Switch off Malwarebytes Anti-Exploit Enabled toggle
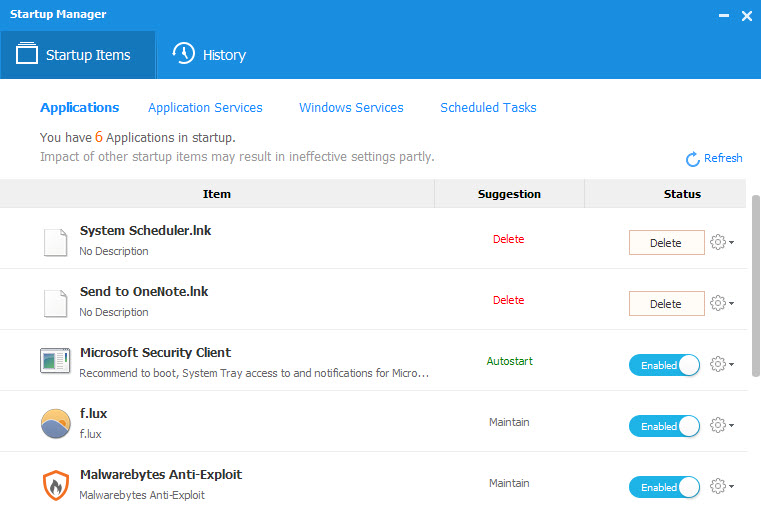This screenshot has width=761, height=512. click(664, 487)
